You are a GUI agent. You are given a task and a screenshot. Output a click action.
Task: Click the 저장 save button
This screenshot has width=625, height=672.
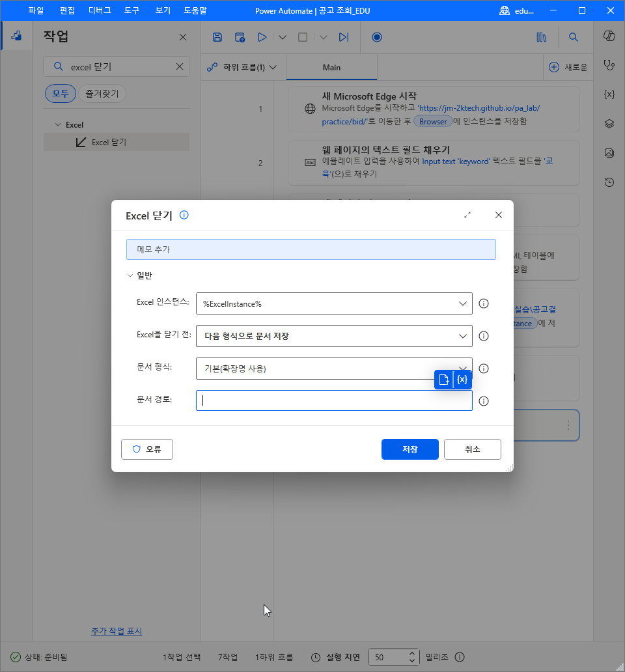410,449
